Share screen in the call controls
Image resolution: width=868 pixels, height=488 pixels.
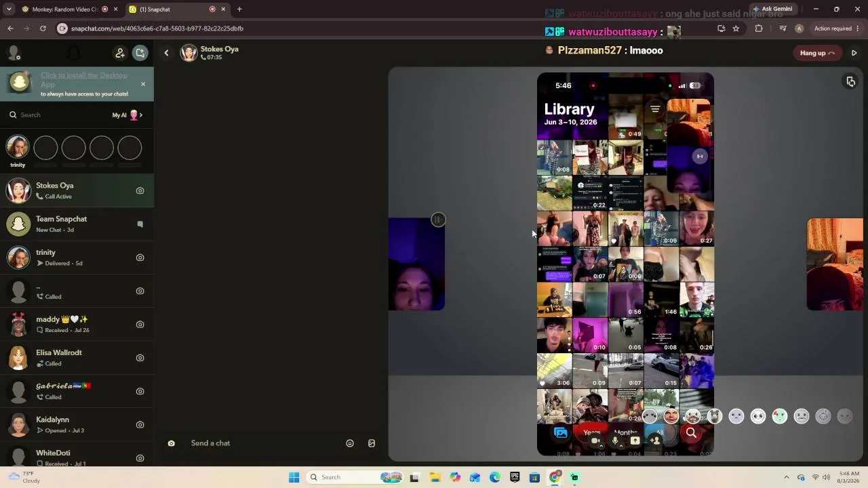pyautogui.click(x=635, y=441)
